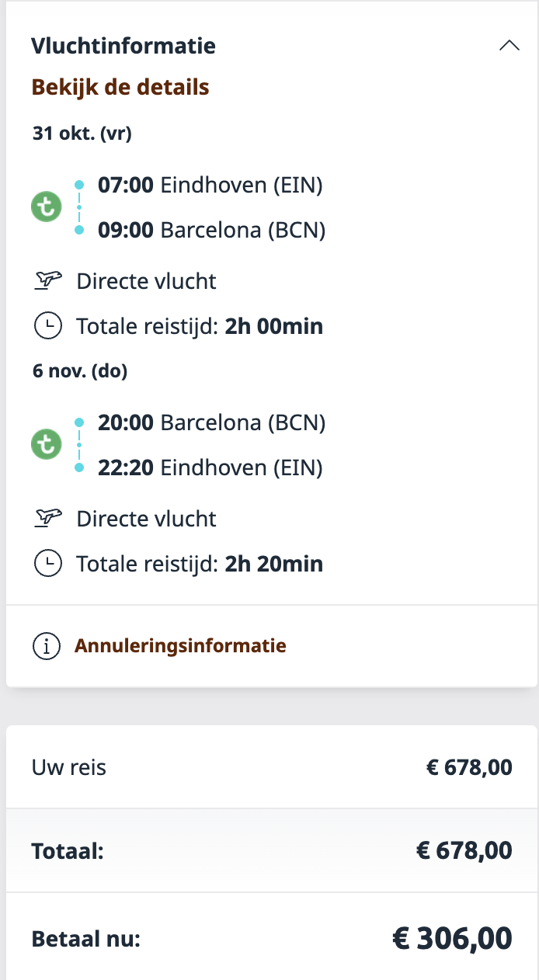Collapse the Vluchtinformatie panel chevron

pyautogui.click(x=509, y=46)
